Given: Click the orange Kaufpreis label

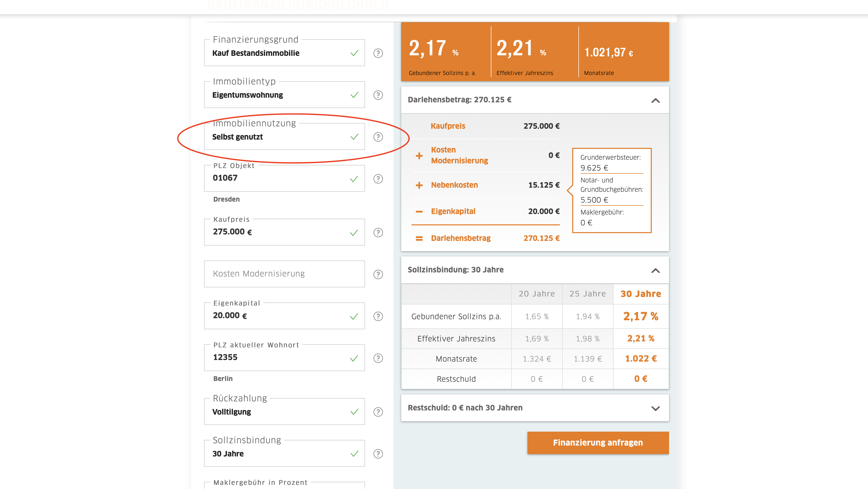Looking at the screenshot, I should coord(448,126).
